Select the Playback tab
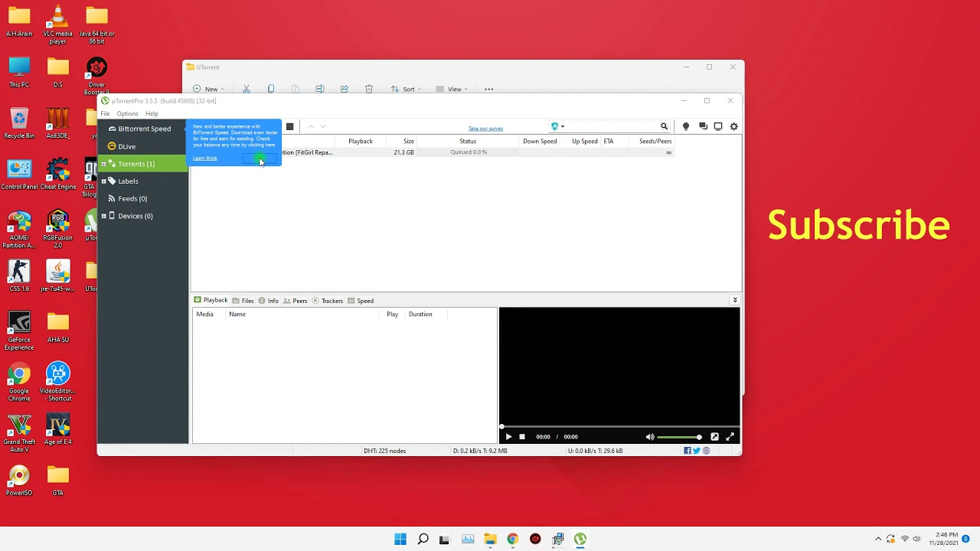Viewport: 980px width, 551px height. (x=211, y=300)
